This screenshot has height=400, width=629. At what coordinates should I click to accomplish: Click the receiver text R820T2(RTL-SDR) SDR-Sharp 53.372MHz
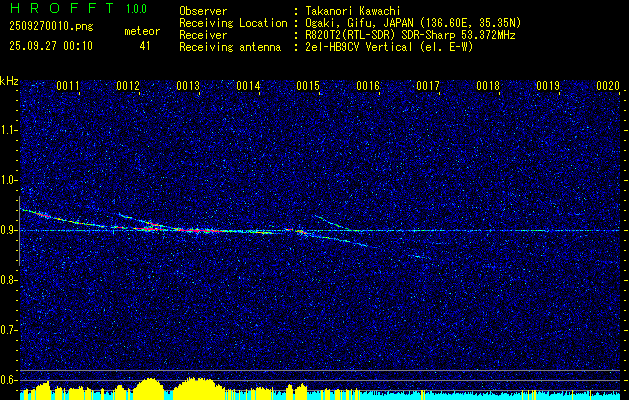coord(410,35)
